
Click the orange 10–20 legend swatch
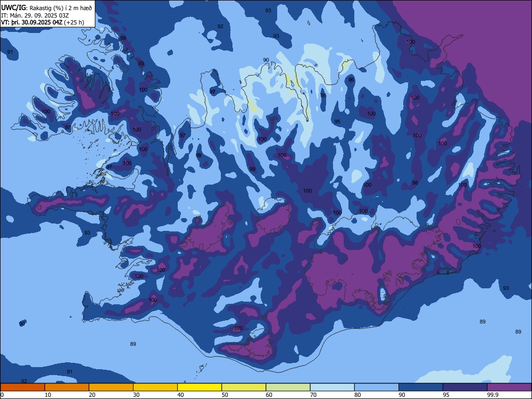[x=67, y=387]
